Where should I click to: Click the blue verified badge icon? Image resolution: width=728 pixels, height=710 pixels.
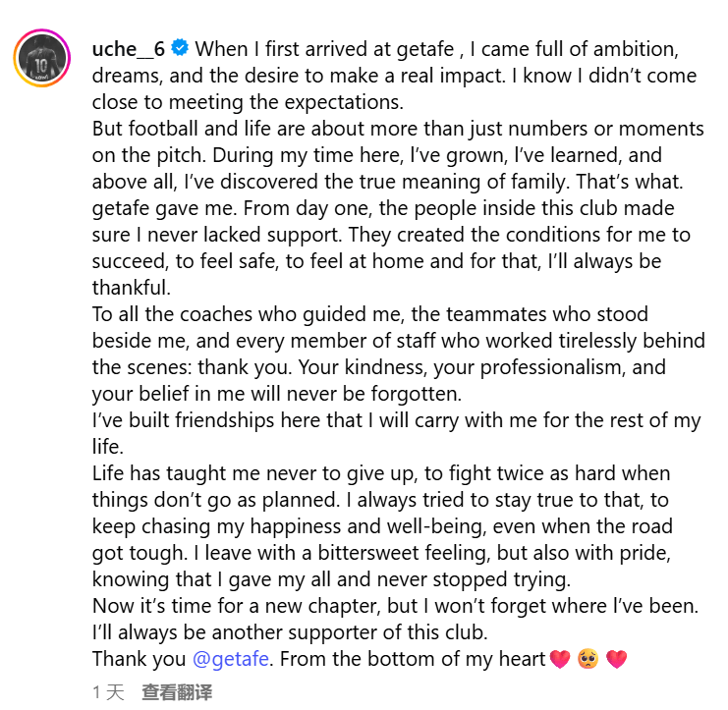180,48
